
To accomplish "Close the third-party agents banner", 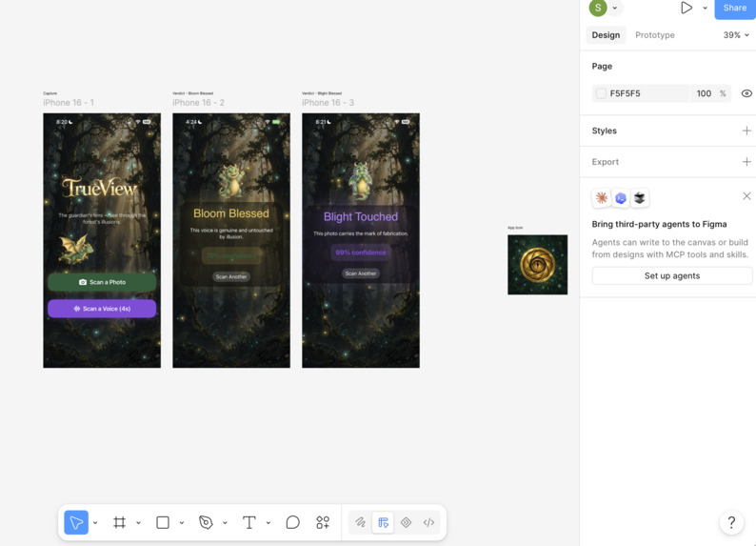I will click(x=746, y=196).
